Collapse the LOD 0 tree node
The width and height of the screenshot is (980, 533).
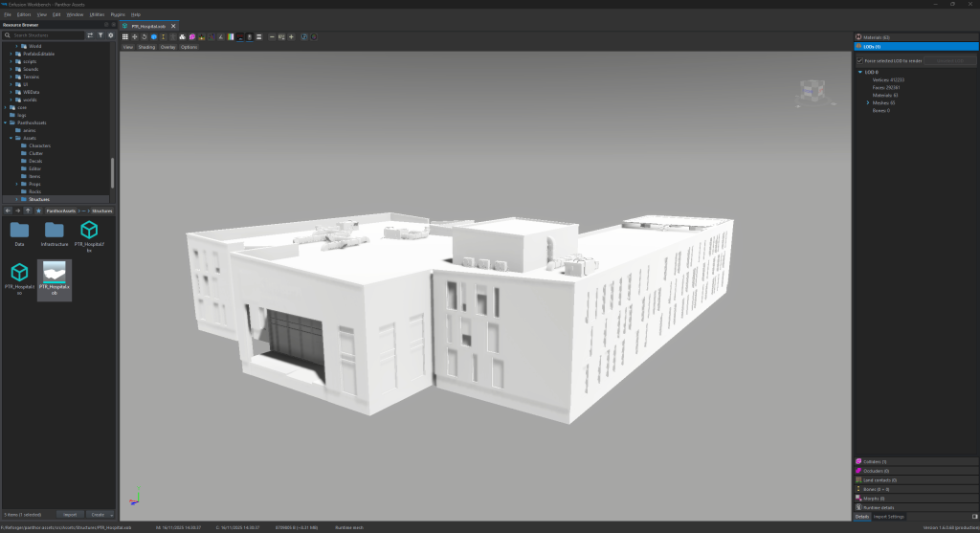pos(860,72)
